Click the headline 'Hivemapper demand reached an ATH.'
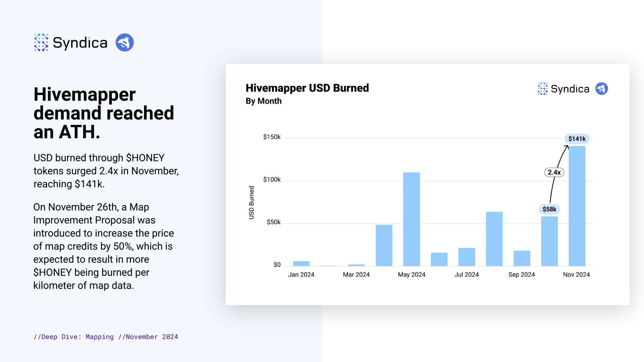 [104, 113]
